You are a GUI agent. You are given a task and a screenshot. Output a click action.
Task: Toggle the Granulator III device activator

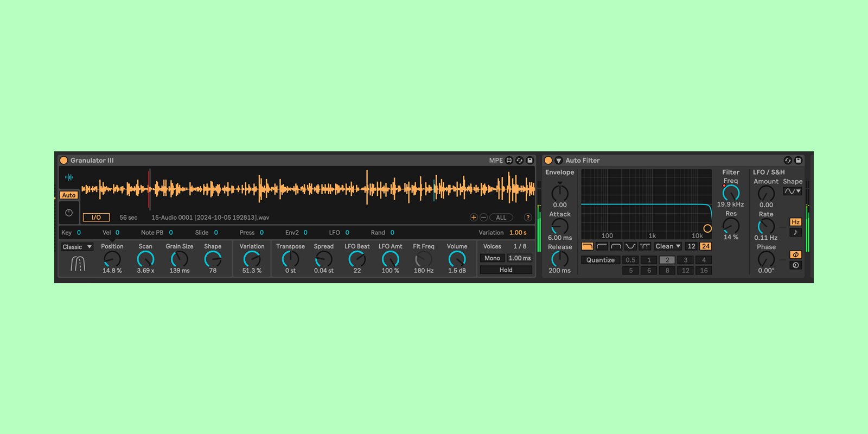point(63,160)
